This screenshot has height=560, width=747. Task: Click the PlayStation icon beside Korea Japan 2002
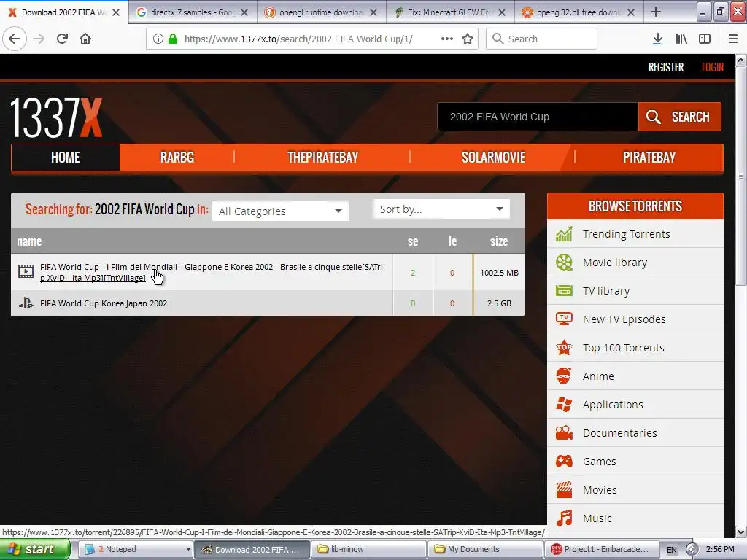[x=26, y=303]
